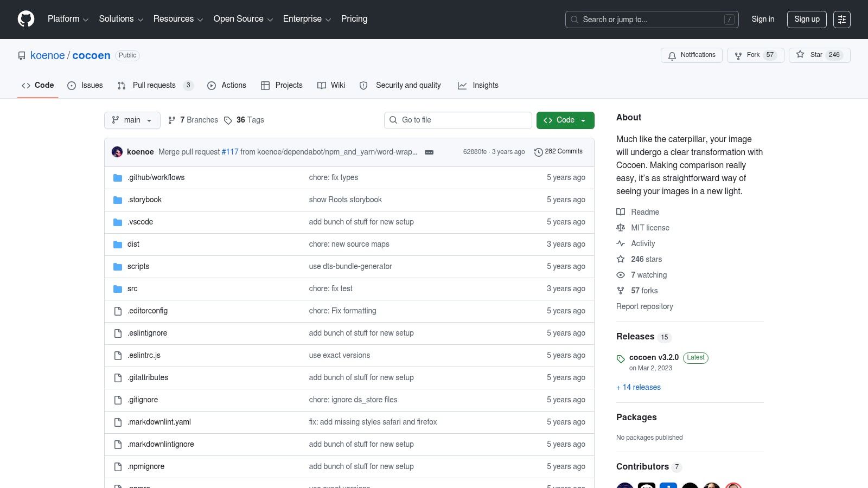868x488 pixels.
Task: Open the appearance settings icon beside Sign up
Action: pyautogui.click(x=842, y=20)
